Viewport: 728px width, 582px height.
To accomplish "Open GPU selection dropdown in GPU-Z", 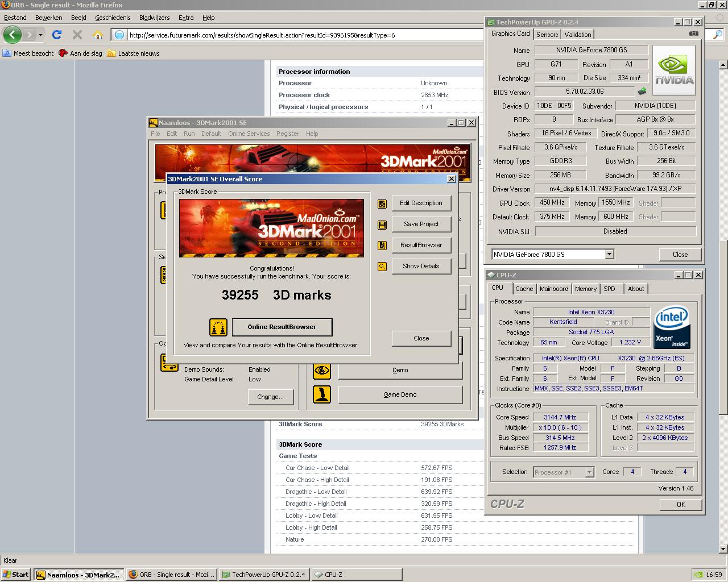I will click(610, 255).
